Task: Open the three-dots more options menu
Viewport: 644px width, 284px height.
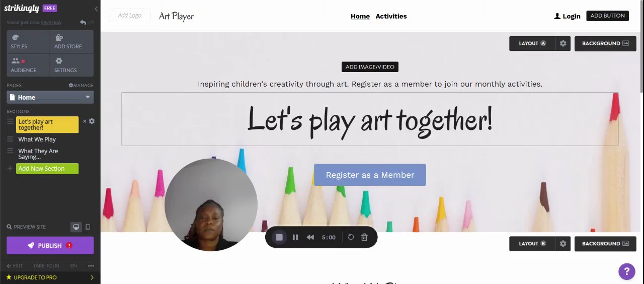Action: pos(91,265)
